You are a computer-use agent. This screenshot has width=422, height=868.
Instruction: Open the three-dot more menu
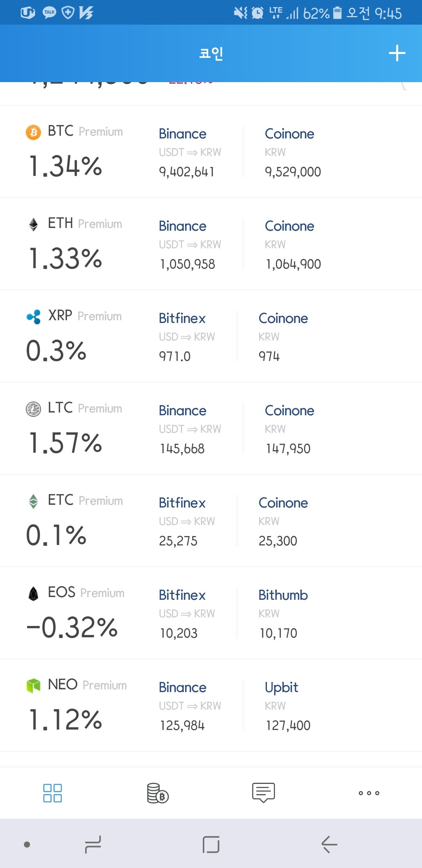(369, 793)
